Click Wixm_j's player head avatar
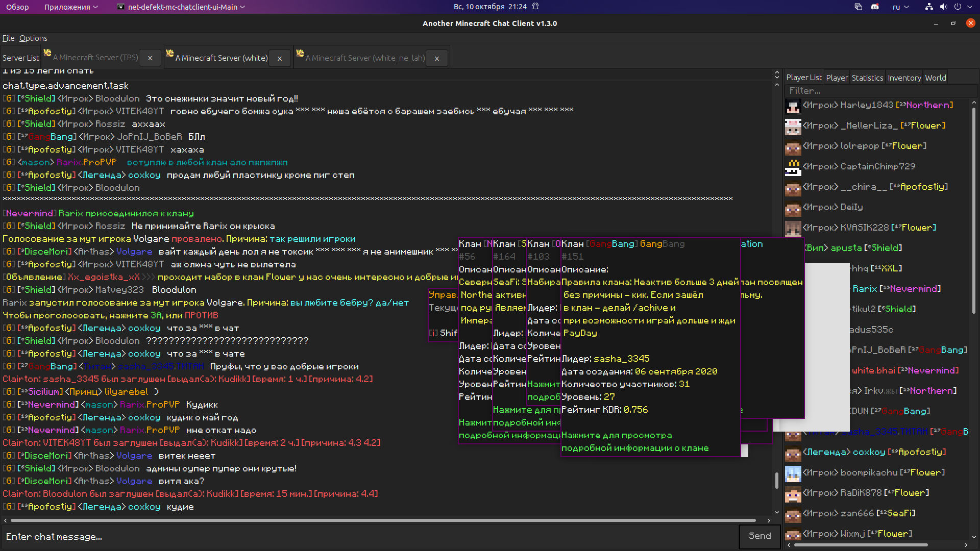This screenshot has width=980, height=551. click(793, 534)
